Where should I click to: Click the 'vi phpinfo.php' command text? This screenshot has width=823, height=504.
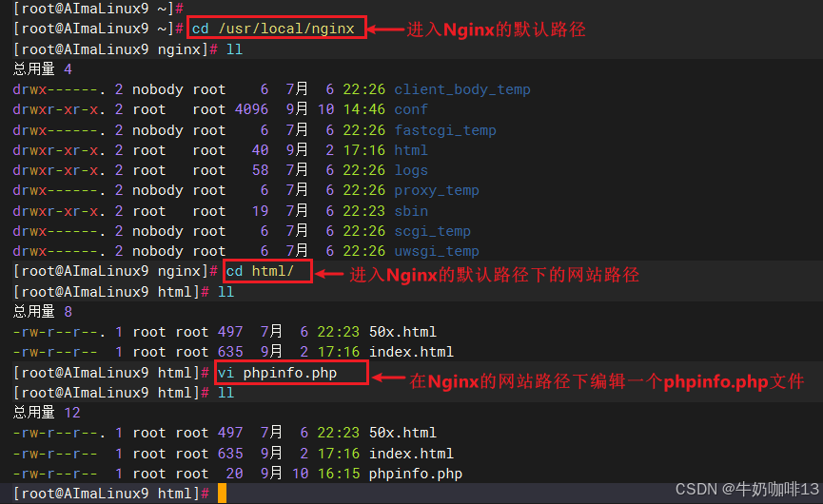277,373
